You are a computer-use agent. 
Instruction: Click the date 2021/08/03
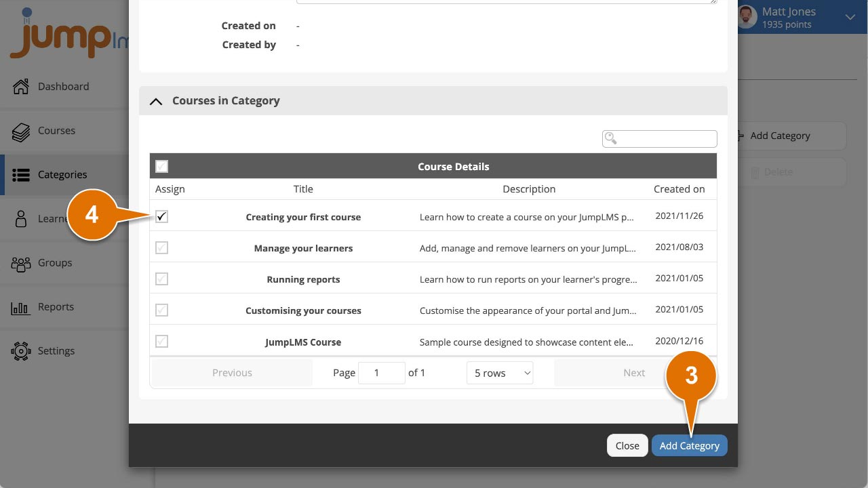coord(679,247)
